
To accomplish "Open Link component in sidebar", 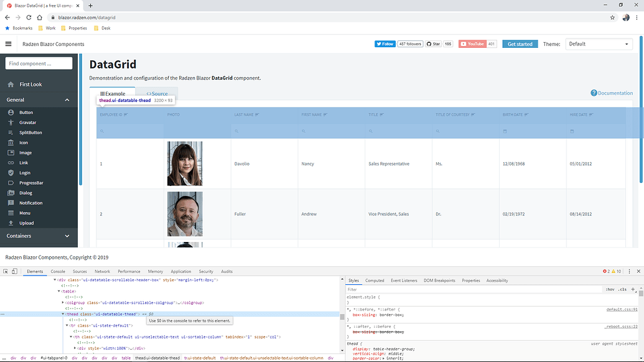I will tap(24, 163).
